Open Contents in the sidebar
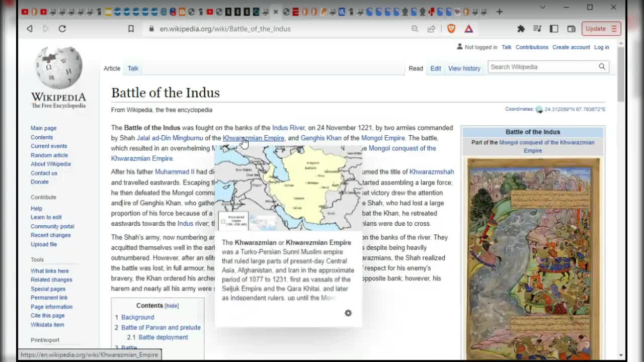Image resolution: width=644 pixels, height=362 pixels. (x=42, y=137)
